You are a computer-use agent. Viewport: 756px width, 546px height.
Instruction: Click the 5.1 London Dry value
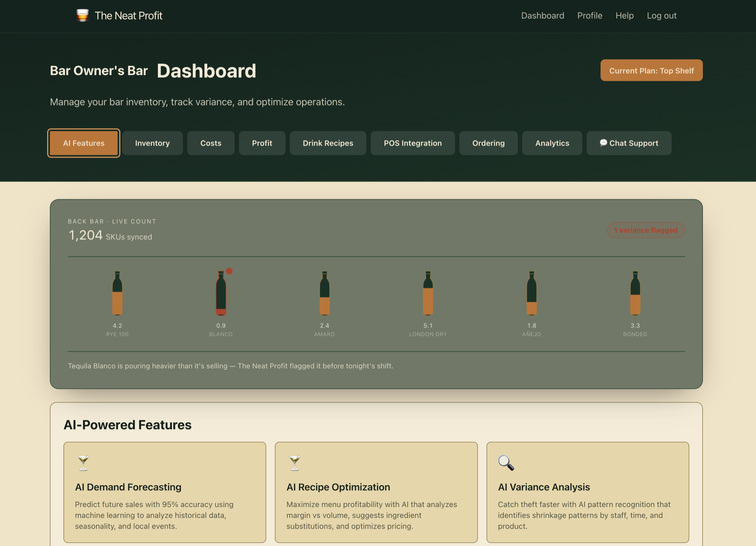click(x=428, y=326)
